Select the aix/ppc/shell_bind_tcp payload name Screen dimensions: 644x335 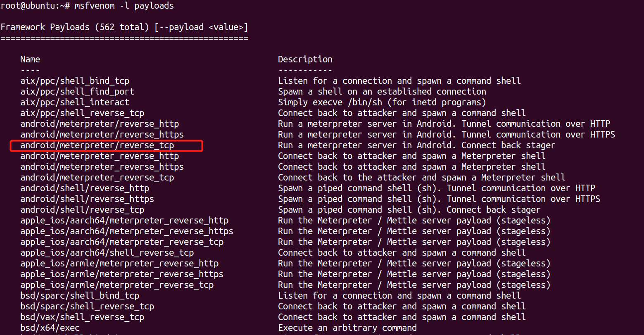[x=75, y=81]
